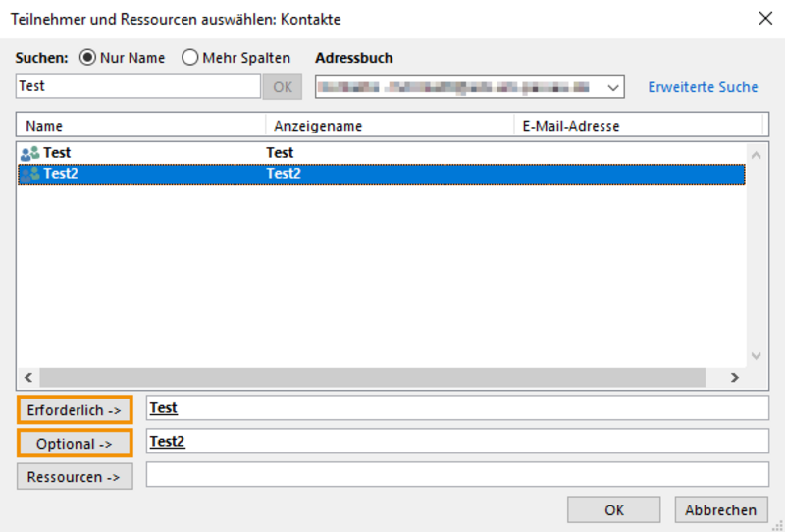Viewport: 785px width, 532px height.
Task: Click the OK button beside search field
Action: pyautogui.click(x=283, y=86)
